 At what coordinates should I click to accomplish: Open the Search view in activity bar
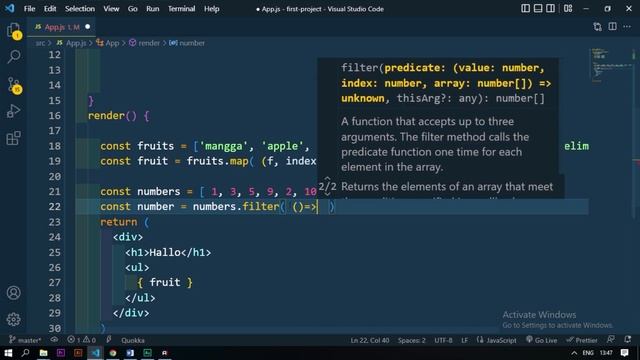[13, 57]
